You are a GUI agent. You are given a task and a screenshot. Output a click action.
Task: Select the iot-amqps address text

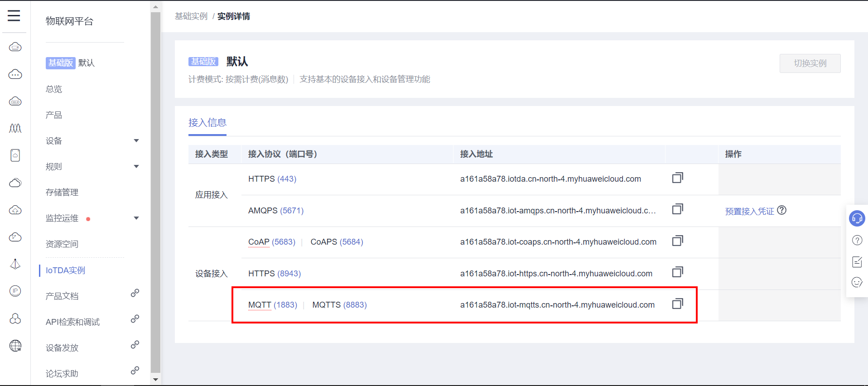558,211
